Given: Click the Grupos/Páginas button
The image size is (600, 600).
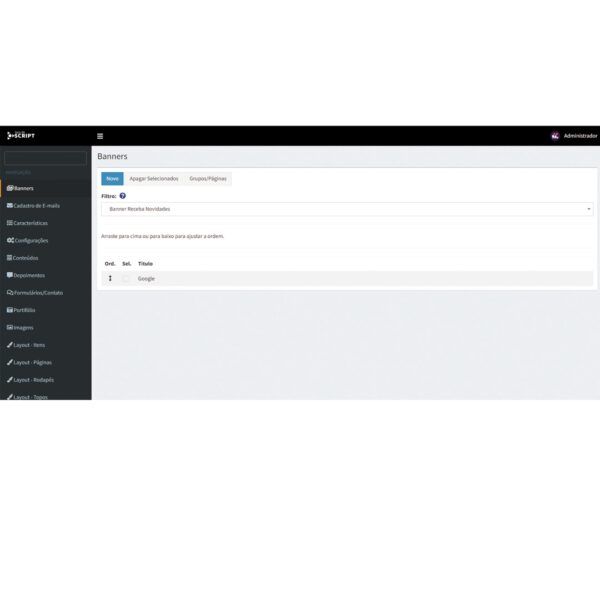Looking at the screenshot, I should point(208,179).
